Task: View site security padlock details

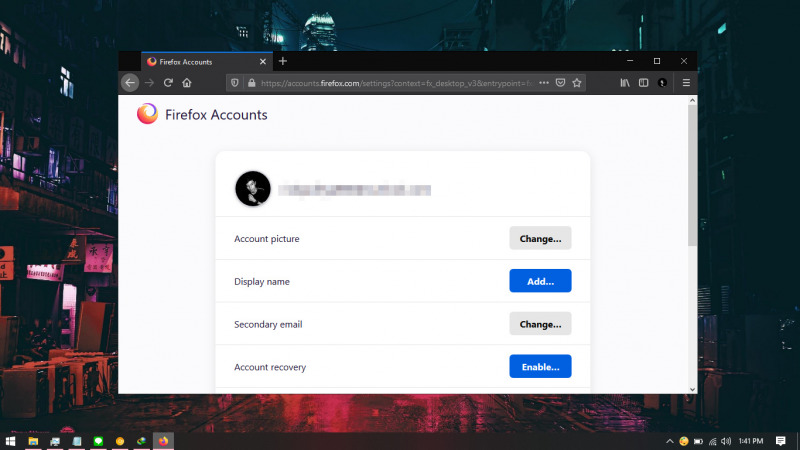Action: click(252, 83)
